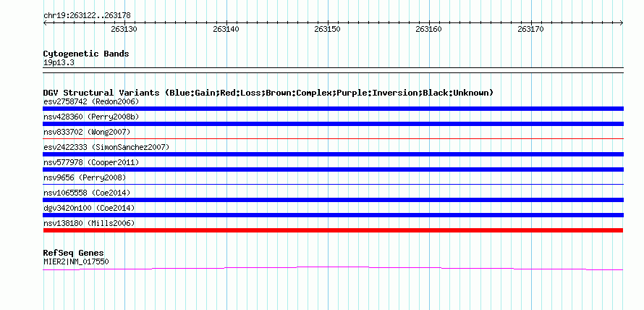Screen dimensions: 644x310
Task: Open variant nsv138180 (Mills2006) label
Action: [x=89, y=223]
